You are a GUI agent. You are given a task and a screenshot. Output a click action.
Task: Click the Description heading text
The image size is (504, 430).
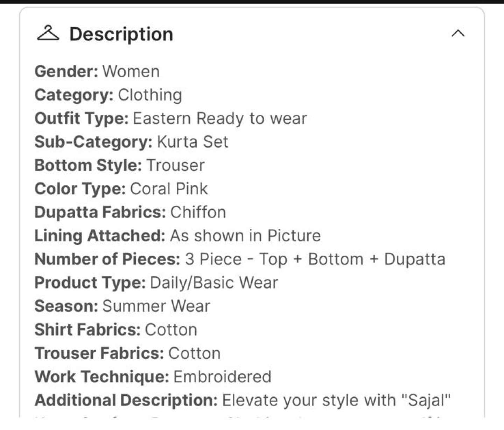click(x=121, y=34)
